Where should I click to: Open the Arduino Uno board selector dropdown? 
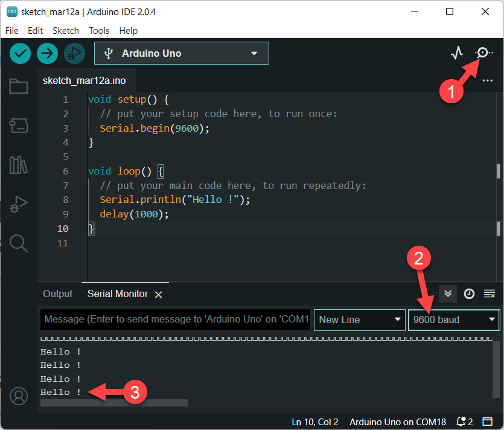[x=182, y=53]
